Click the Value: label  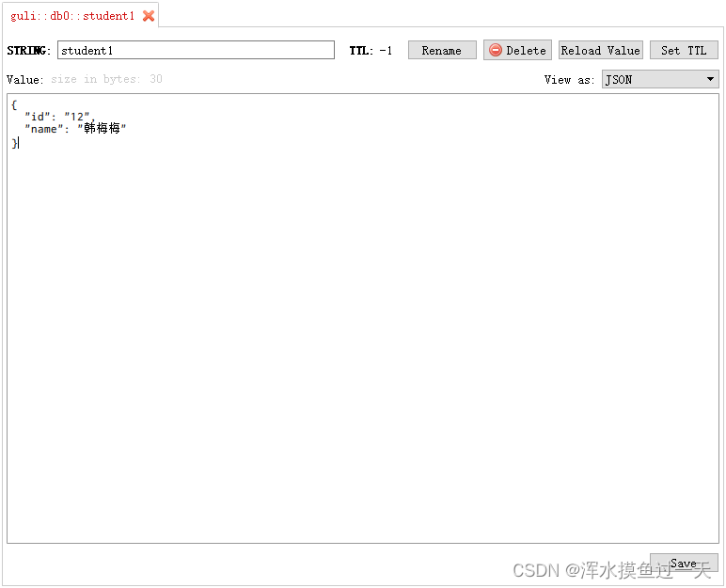pos(25,79)
